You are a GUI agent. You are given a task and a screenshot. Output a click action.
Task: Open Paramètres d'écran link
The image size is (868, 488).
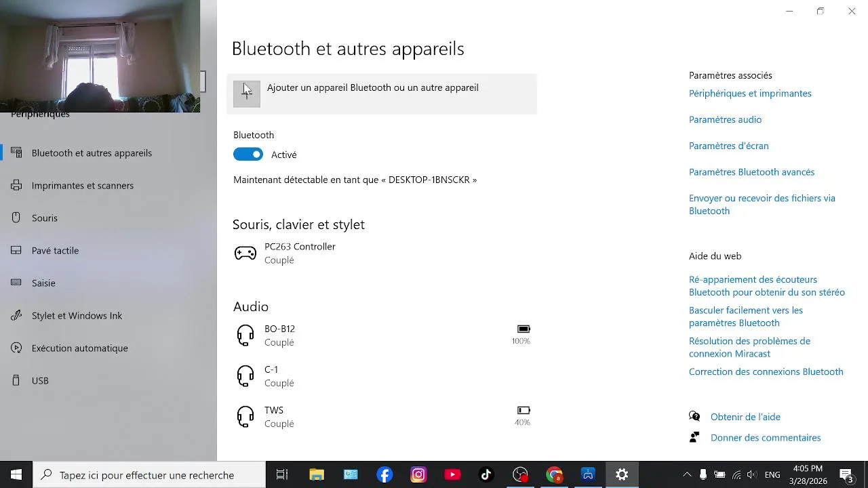pyautogui.click(x=728, y=146)
